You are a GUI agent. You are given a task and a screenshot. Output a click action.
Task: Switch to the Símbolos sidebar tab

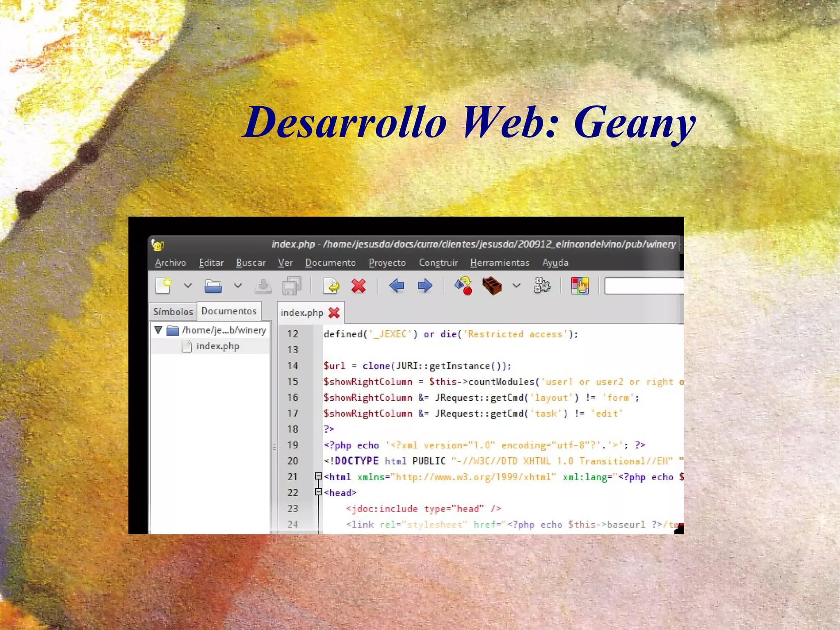pos(173,312)
